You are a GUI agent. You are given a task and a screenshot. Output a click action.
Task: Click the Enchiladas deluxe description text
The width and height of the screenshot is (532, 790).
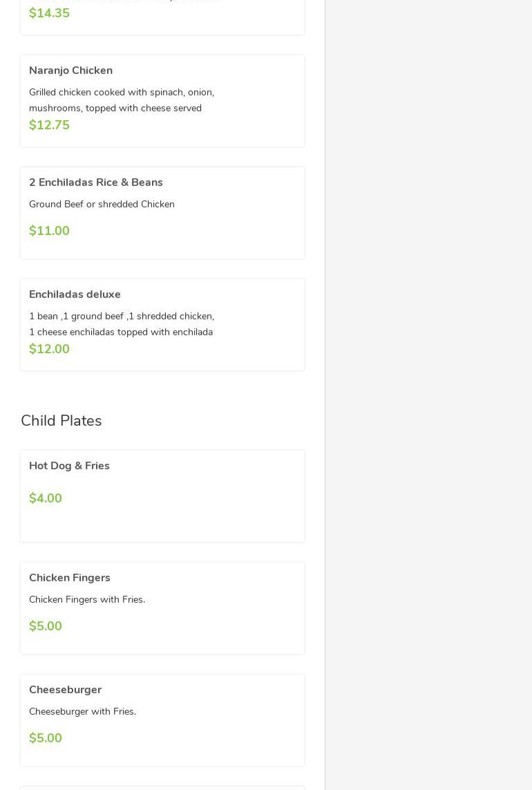pos(122,324)
